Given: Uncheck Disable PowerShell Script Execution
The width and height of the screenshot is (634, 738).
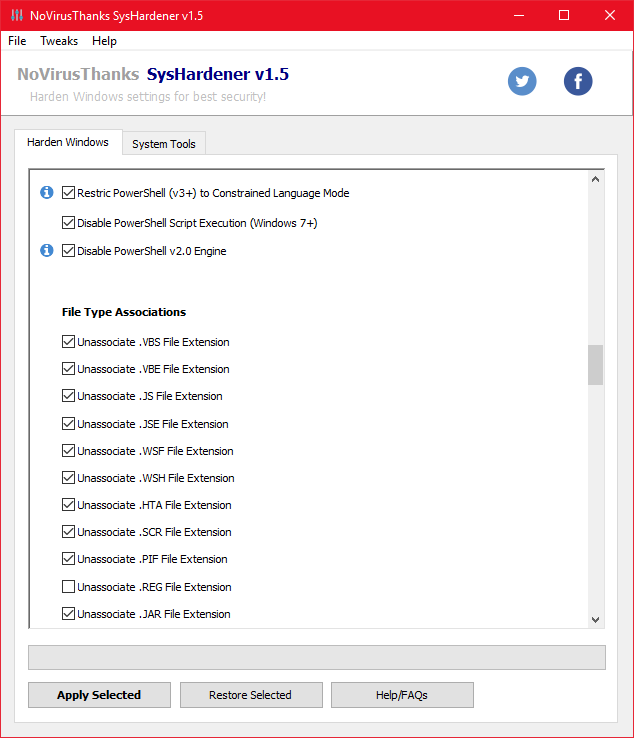Looking at the screenshot, I should point(68,223).
